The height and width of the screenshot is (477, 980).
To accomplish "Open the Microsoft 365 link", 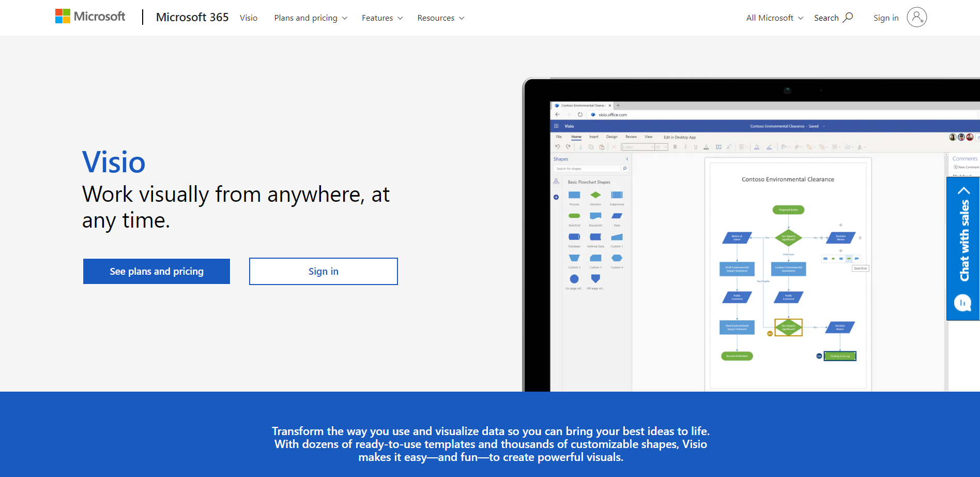I will tap(192, 17).
